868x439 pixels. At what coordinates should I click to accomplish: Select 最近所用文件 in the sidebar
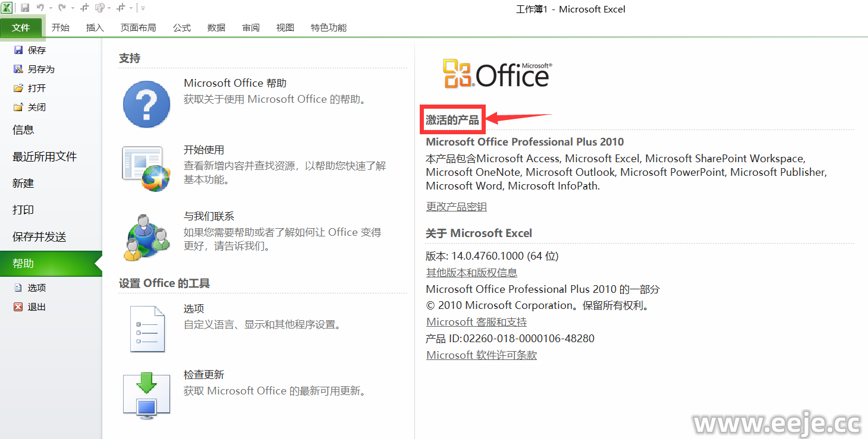point(45,157)
